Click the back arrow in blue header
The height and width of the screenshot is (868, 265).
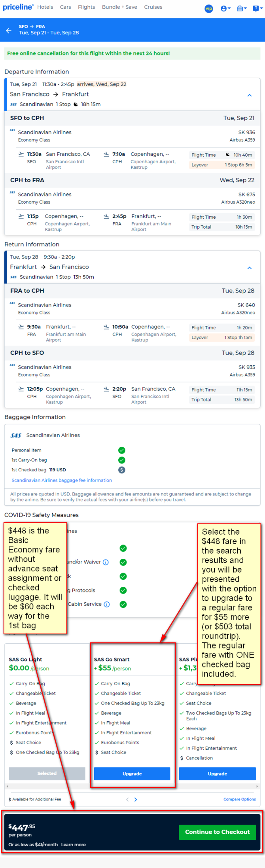[9, 30]
